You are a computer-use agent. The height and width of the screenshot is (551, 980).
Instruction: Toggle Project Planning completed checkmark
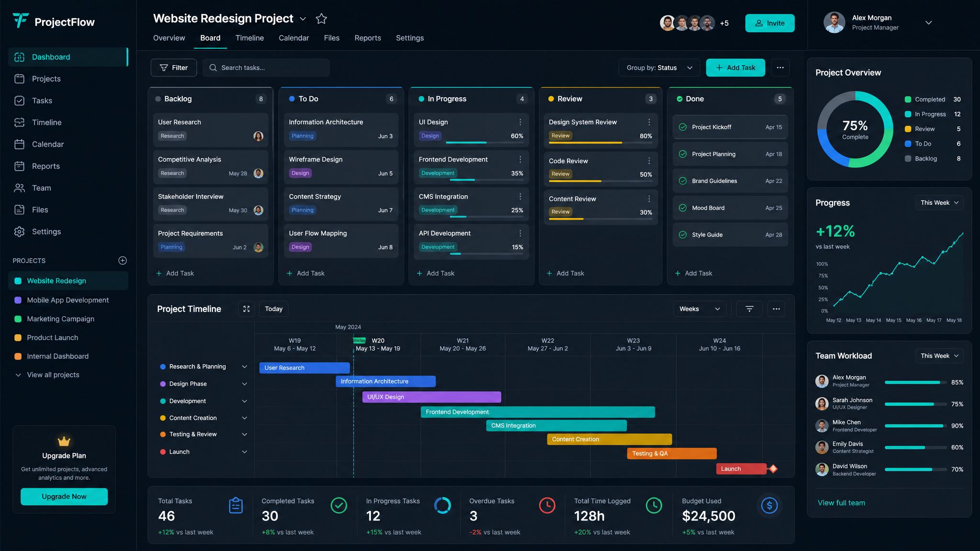(x=683, y=154)
